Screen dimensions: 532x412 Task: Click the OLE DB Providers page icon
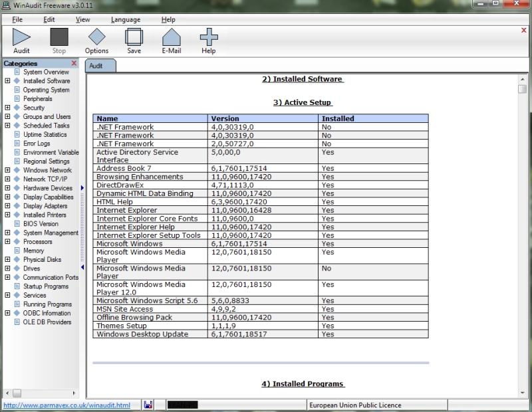[x=17, y=322]
